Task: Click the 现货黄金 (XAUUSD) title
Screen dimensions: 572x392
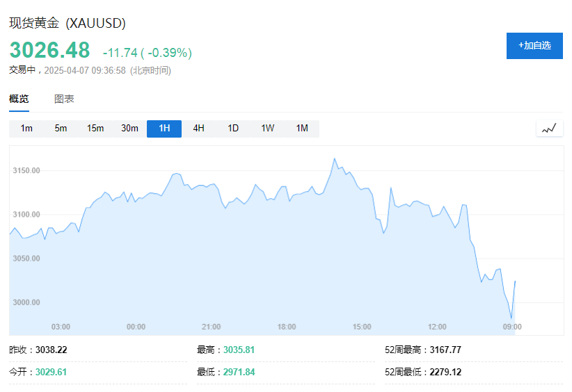Action: [x=67, y=23]
